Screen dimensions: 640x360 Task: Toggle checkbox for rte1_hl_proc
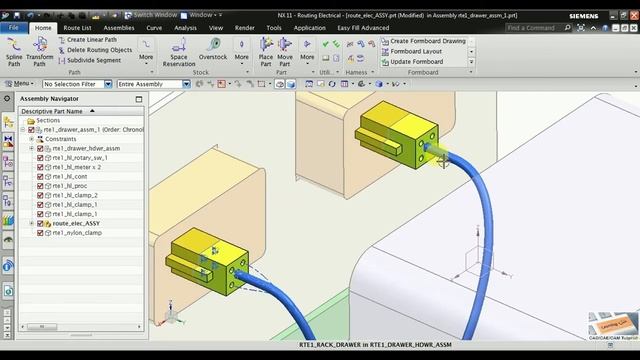pyautogui.click(x=40, y=186)
